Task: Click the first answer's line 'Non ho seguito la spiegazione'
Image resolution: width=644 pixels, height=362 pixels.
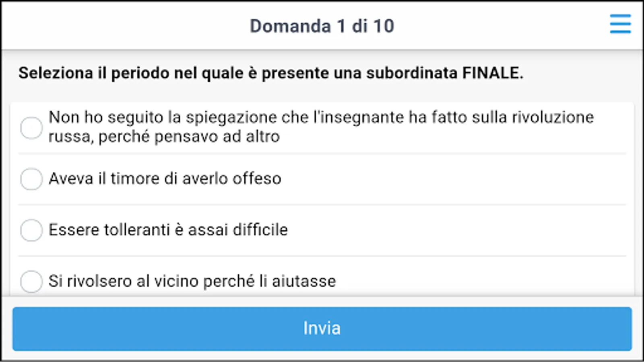Action: (x=321, y=117)
